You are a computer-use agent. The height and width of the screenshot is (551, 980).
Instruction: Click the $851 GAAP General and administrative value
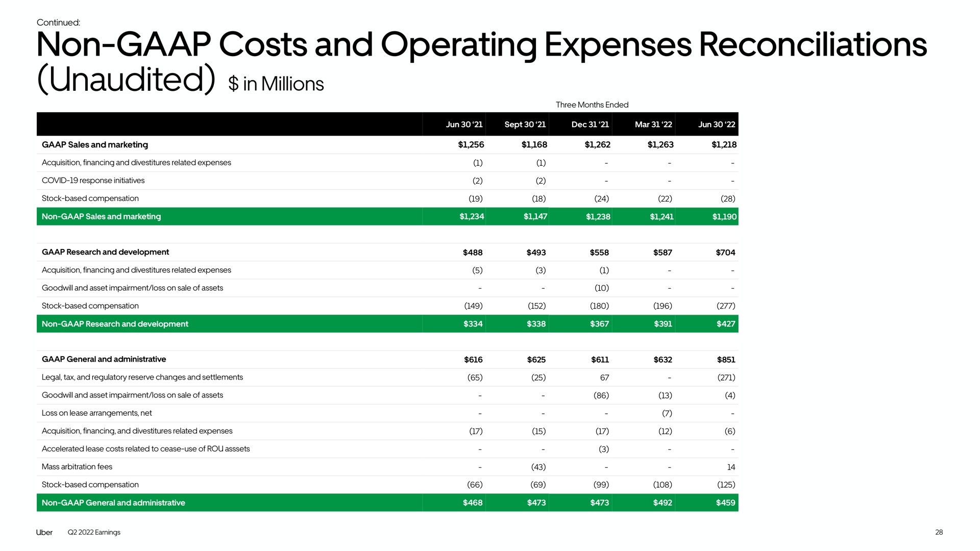pos(726,360)
